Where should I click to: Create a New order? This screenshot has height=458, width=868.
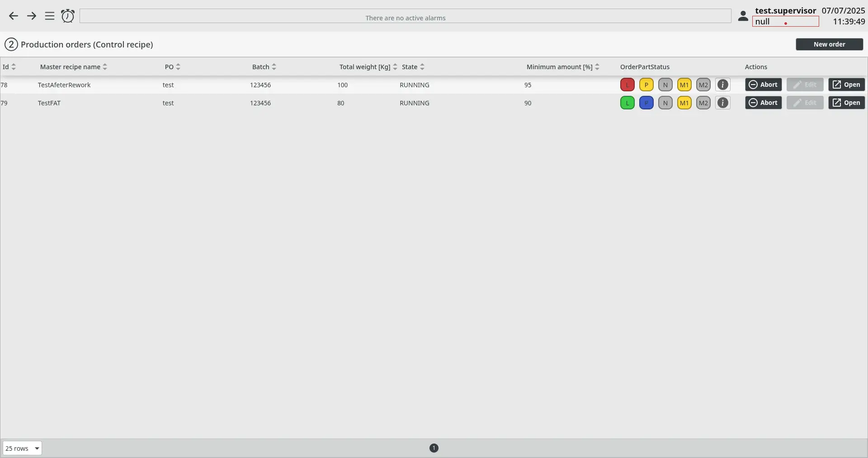(829, 44)
